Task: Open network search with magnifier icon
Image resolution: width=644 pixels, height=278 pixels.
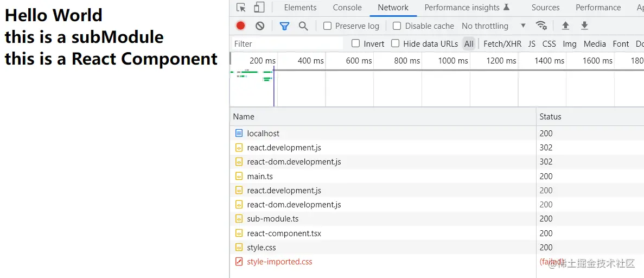Action: [x=303, y=26]
